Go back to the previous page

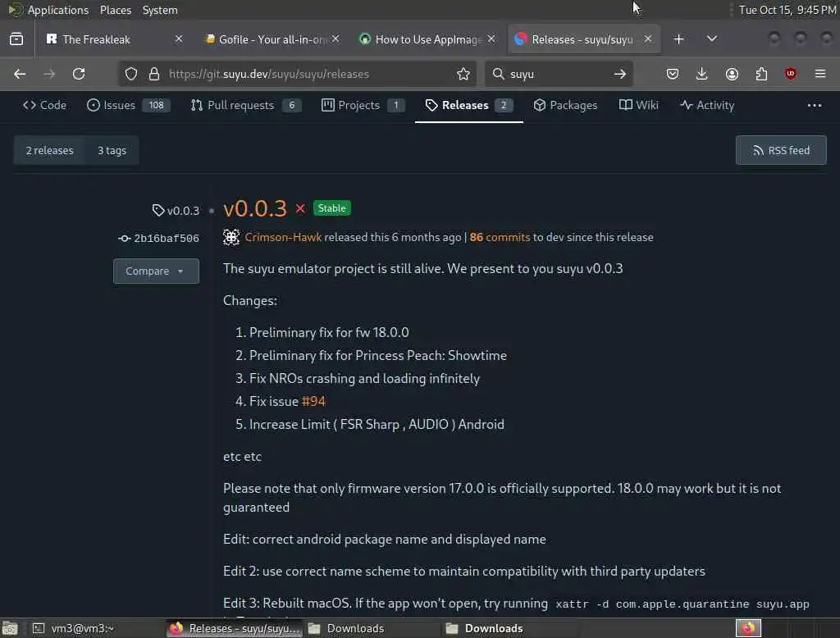pos(20,74)
